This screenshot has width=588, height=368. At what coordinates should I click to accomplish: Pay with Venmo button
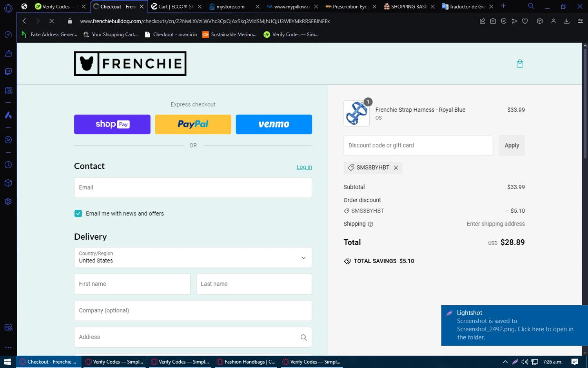[x=274, y=124]
